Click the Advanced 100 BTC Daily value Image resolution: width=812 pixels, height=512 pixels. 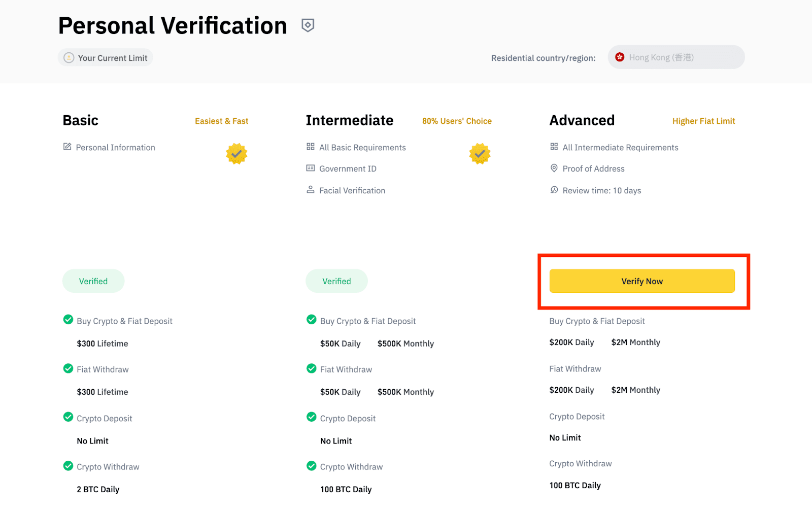tap(575, 485)
